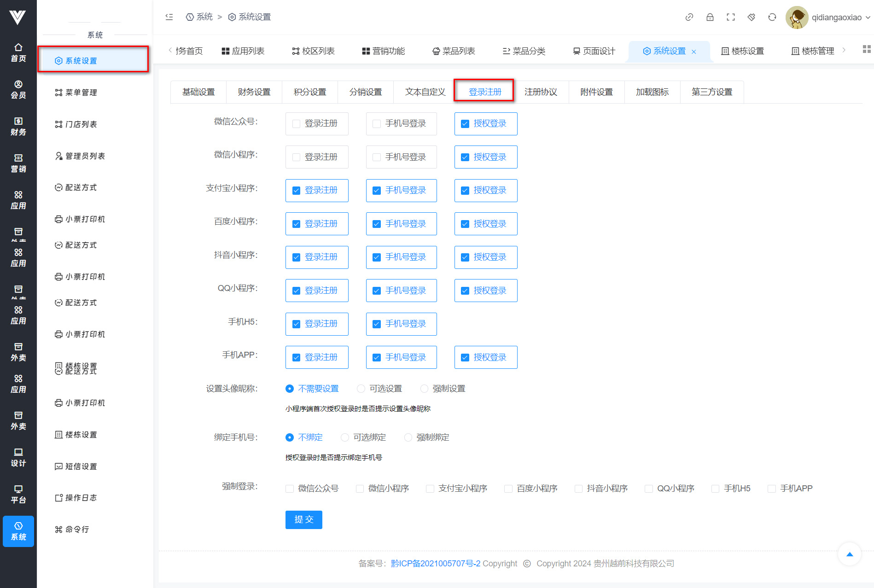Click the lock screen icon in header
The width and height of the screenshot is (874, 588).
tap(710, 17)
